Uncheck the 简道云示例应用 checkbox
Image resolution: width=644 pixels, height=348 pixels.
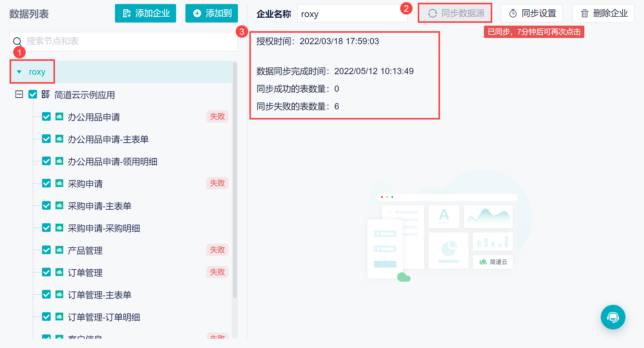coord(33,94)
